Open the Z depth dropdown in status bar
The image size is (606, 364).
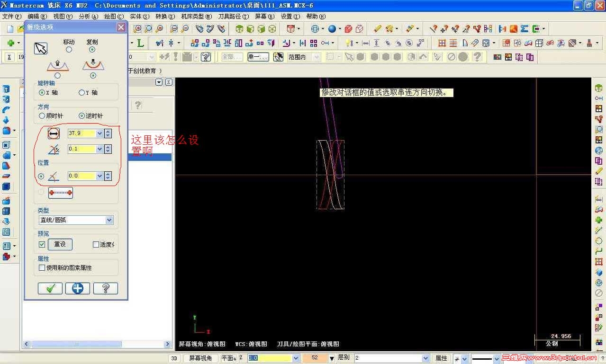click(x=296, y=358)
